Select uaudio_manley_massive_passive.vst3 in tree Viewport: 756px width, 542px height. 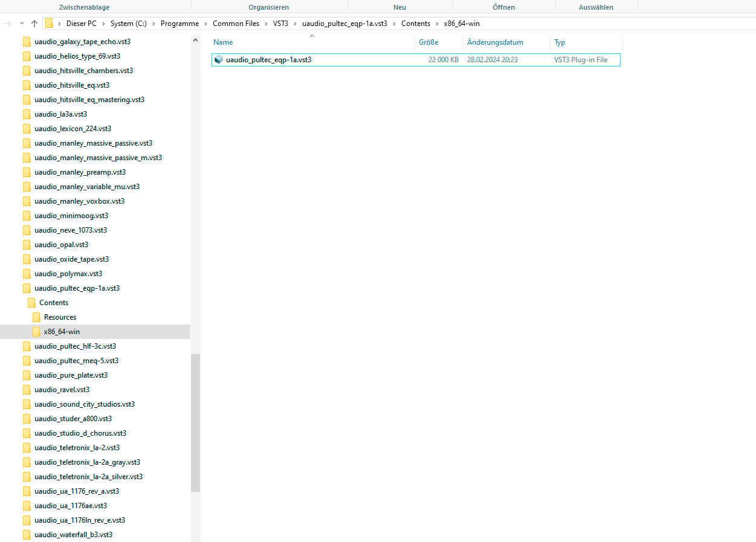click(93, 143)
